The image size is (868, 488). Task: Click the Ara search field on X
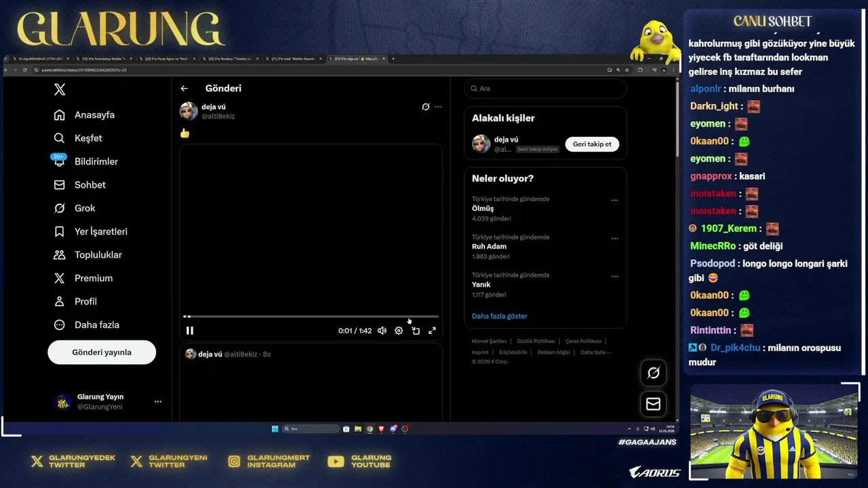tap(545, 88)
